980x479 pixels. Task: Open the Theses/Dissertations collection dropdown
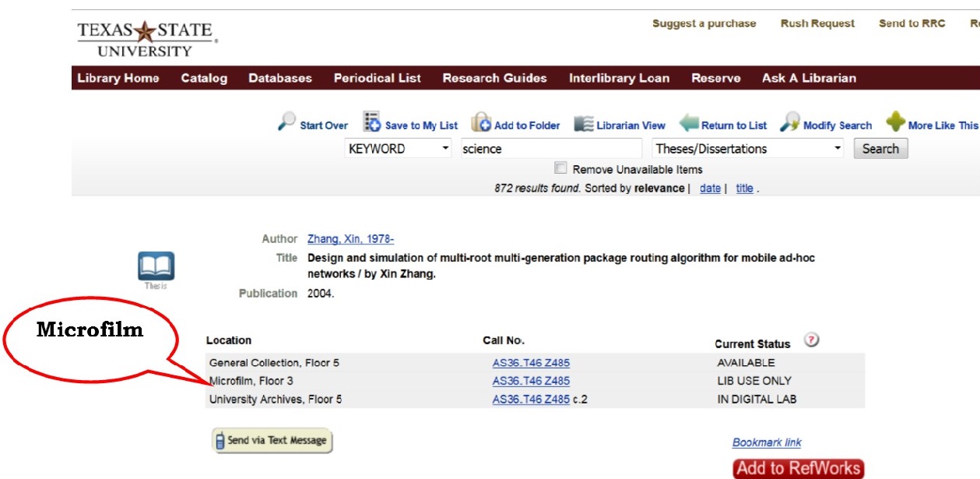tap(747, 149)
